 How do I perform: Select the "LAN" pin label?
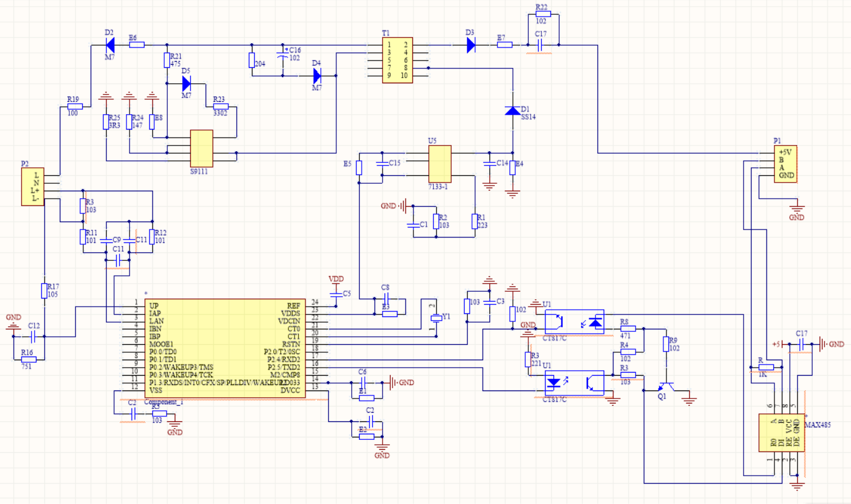(x=157, y=321)
